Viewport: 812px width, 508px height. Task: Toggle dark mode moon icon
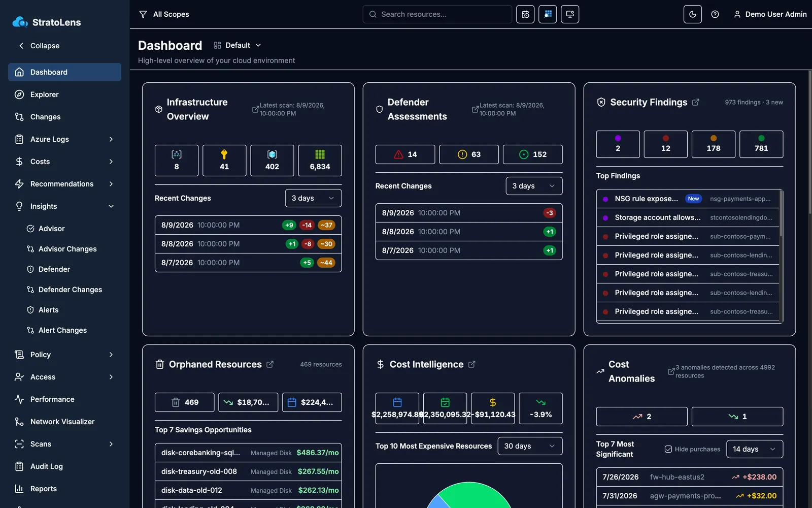(692, 14)
